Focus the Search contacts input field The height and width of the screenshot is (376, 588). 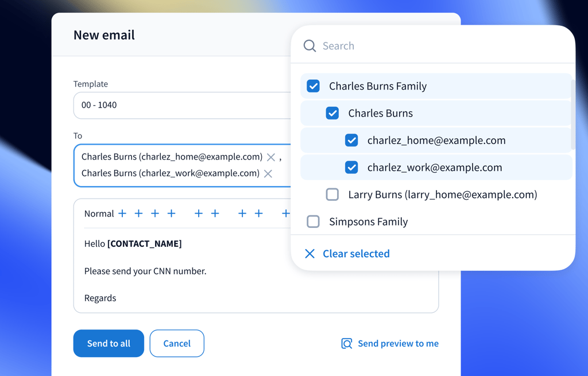[436, 46]
